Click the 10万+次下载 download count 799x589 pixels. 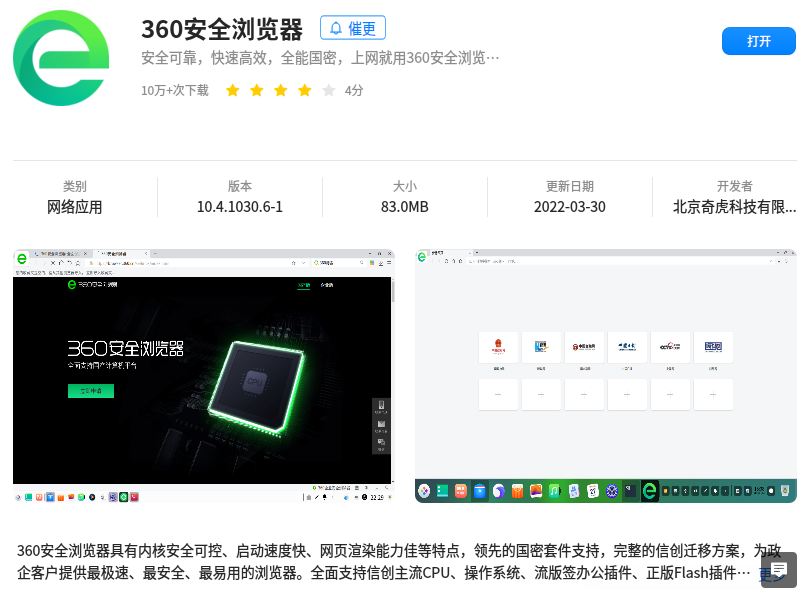(x=175, y=91)
